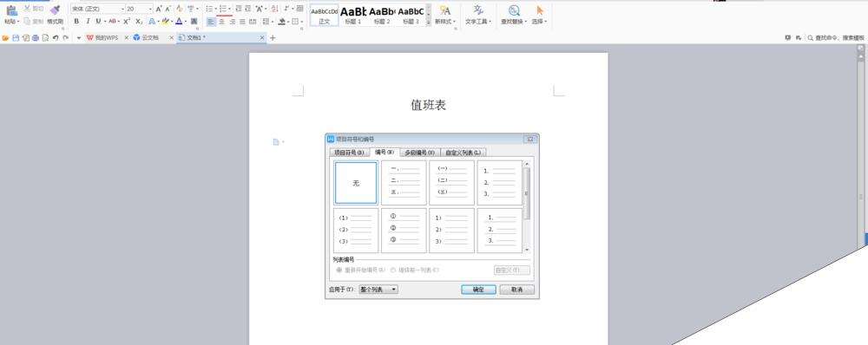
Task: Click the 确定 (OK) button
Action: 478,290
